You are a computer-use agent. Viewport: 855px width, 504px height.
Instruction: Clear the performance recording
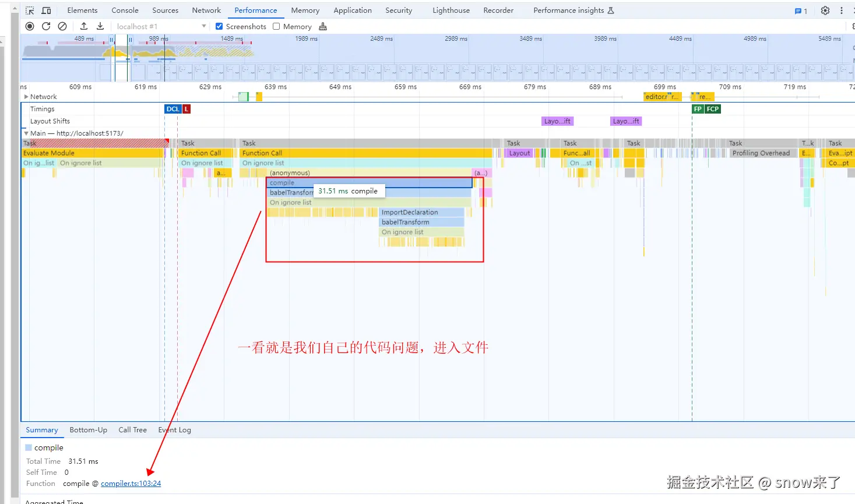tap(62, 26)
